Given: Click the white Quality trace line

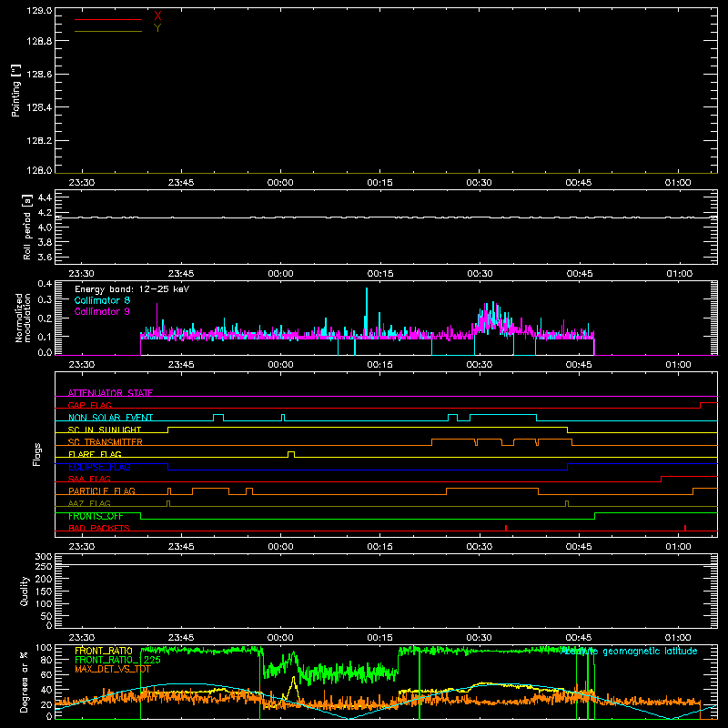Looking at the screenshot, I should point(386,564).
